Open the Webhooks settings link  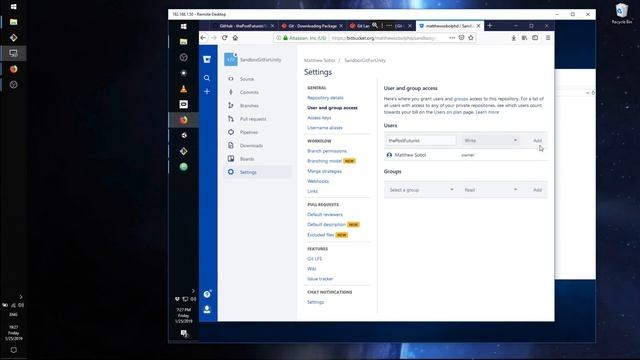[x=318, y=181]
